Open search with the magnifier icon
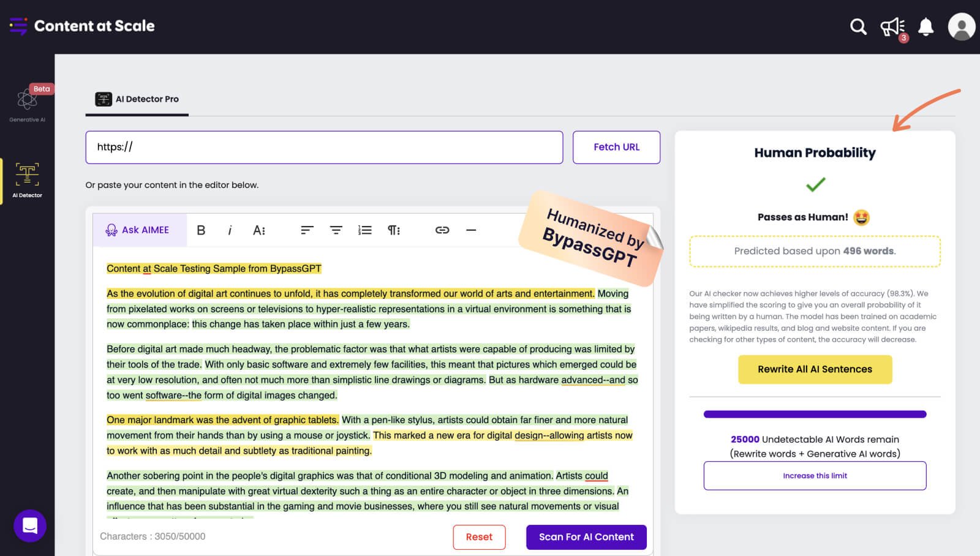This screenshot has height=556, width=980. pos(858,27)
